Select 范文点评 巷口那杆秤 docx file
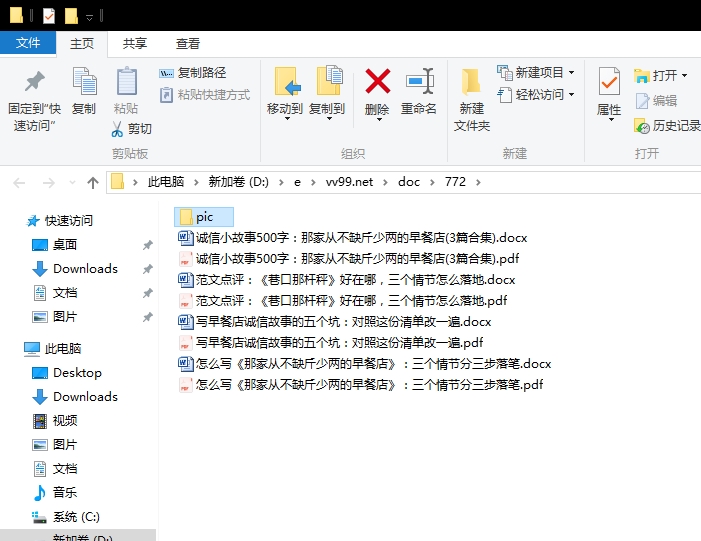The height and width of the screenshot is (541, 701). point(347,279)
